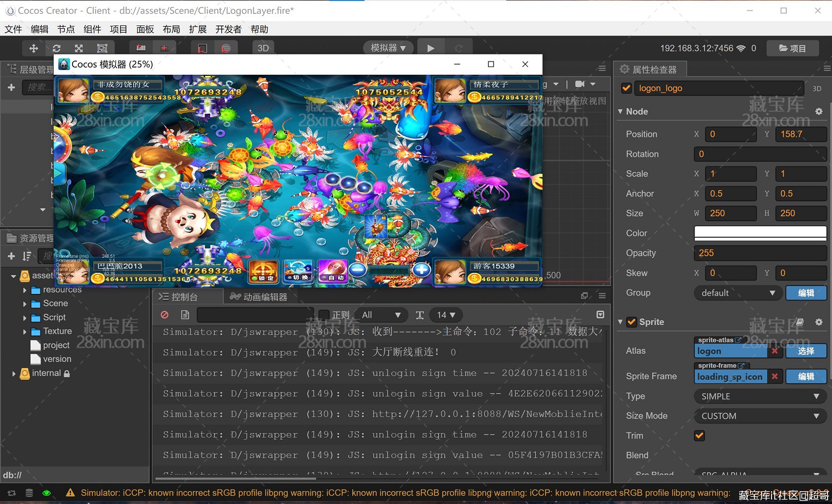Add new asset with plus icon
Viewport: 832px width, 504px height.
point(11,256)
